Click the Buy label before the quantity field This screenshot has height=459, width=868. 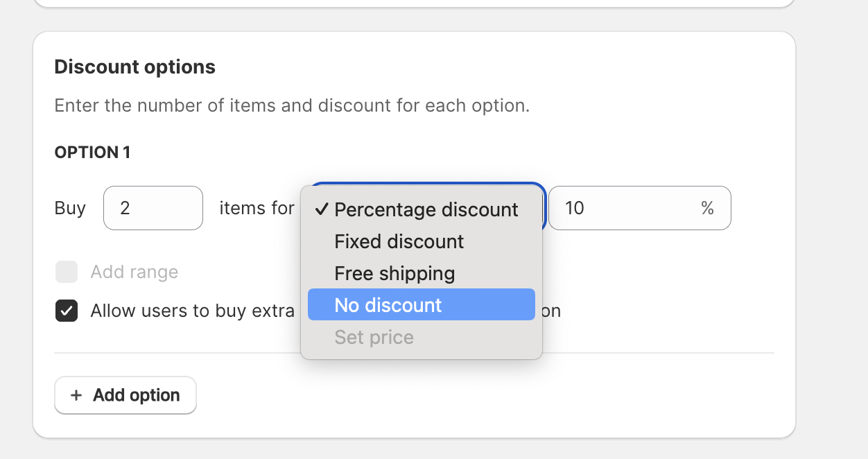click(70, 208)
